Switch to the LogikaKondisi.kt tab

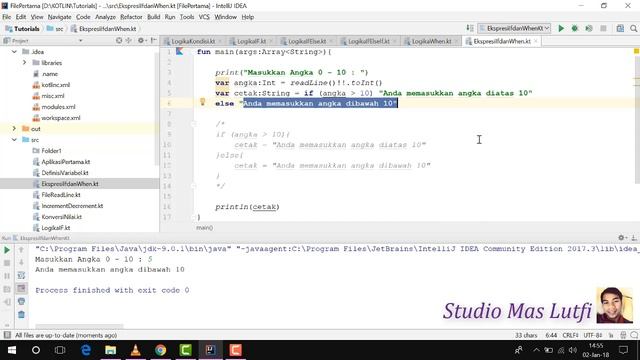[x=193, y=41]
